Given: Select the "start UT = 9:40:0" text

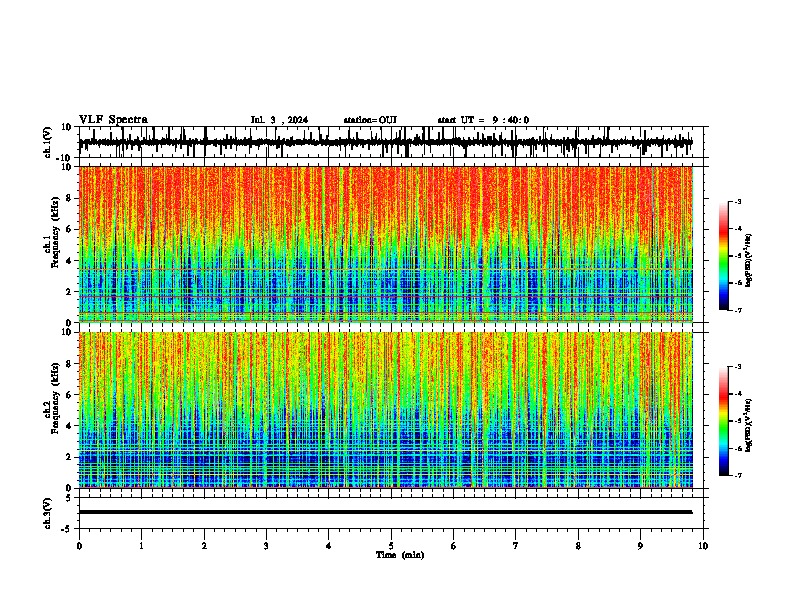Looking at the screenshot, I should (x=483, y=120).
